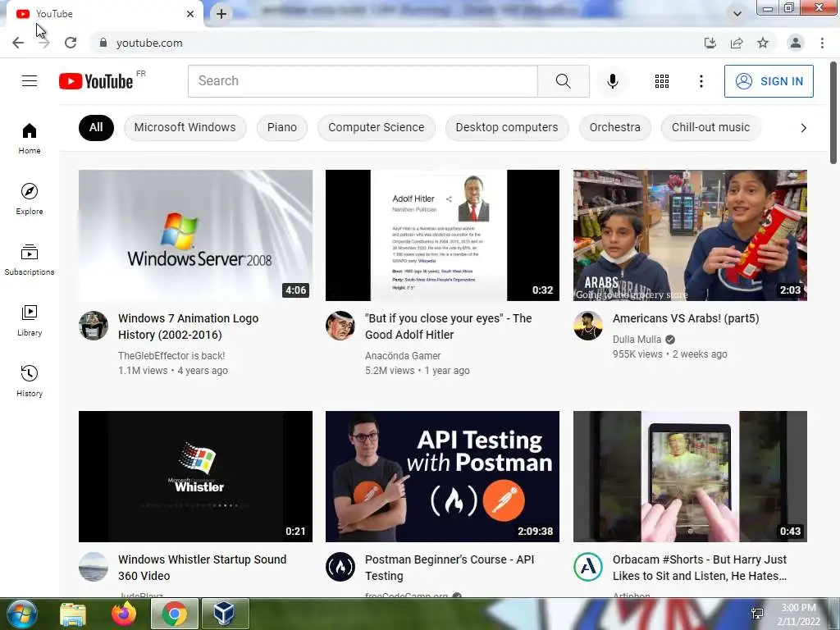Open VirtualBox from taskbar
The width and height of the screenshot is (840, 630).
(225, 614)
